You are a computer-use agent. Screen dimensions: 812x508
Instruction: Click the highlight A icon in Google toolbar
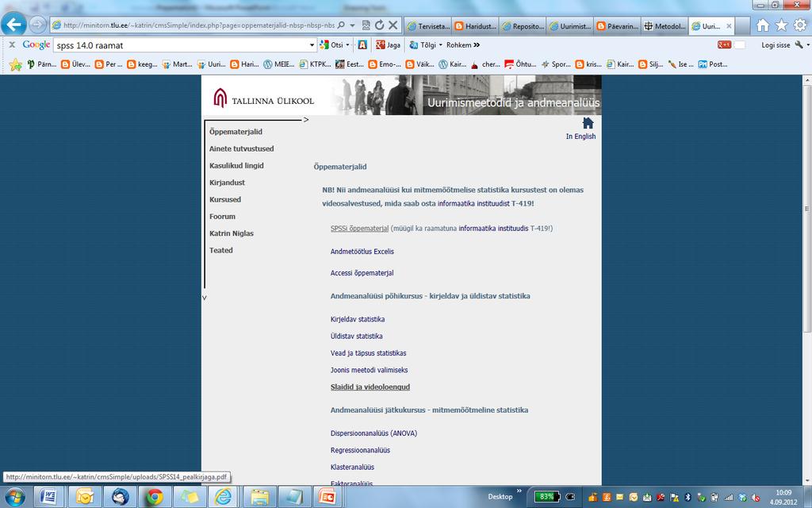pos(362,45)
